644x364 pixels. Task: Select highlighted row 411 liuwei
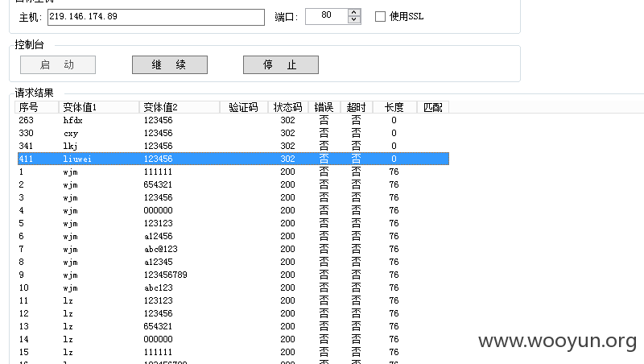(233, 159)
